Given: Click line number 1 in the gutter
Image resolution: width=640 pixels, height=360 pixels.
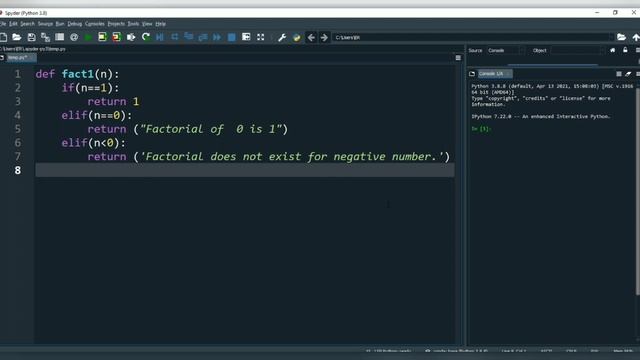Looking at the screenshot, I should click(18, 74).
